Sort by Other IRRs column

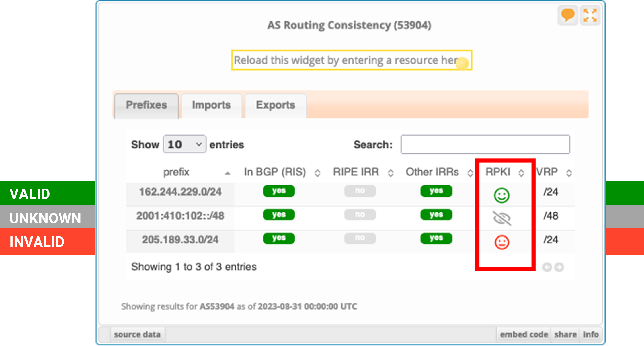click(x=470, y=173)
